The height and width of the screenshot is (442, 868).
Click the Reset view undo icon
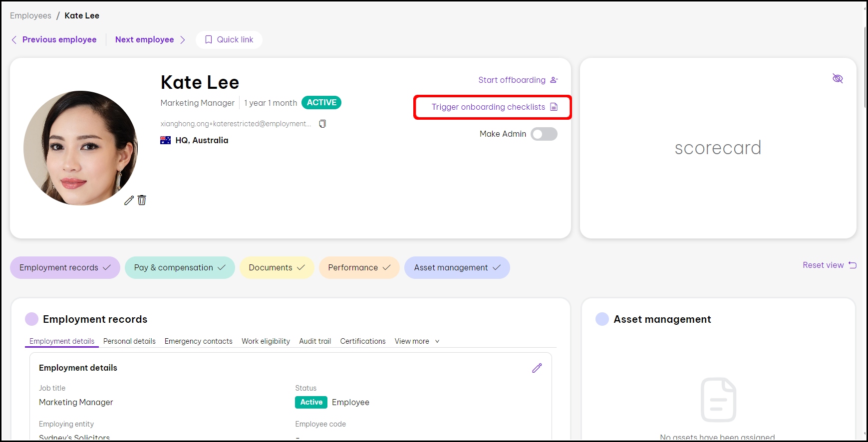[x=853, y=265]
